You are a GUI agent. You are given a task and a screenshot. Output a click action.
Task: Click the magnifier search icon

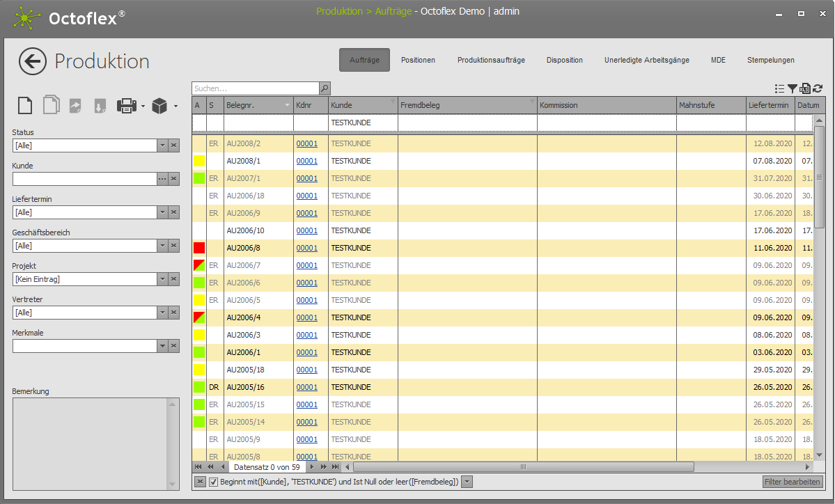point(325,88)
